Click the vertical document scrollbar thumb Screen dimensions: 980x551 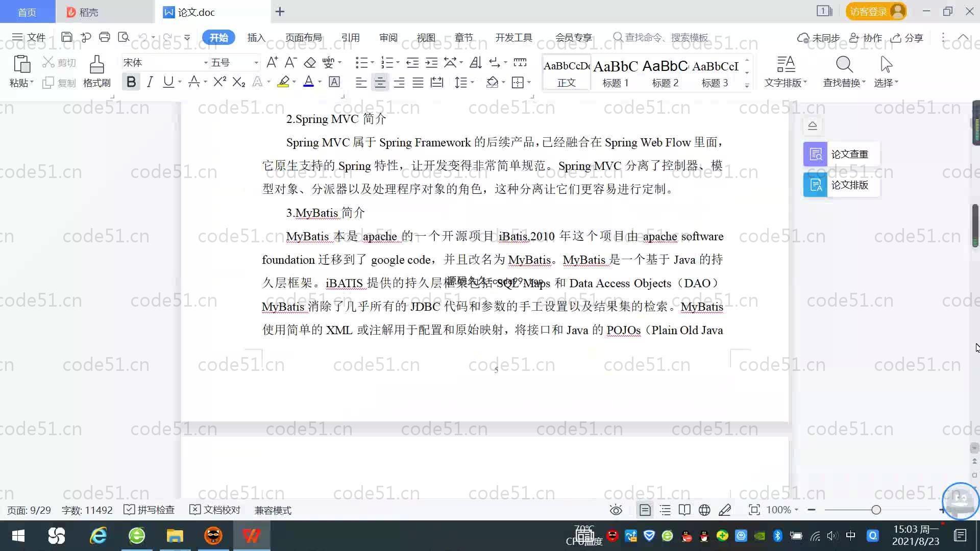coord(975,226)
